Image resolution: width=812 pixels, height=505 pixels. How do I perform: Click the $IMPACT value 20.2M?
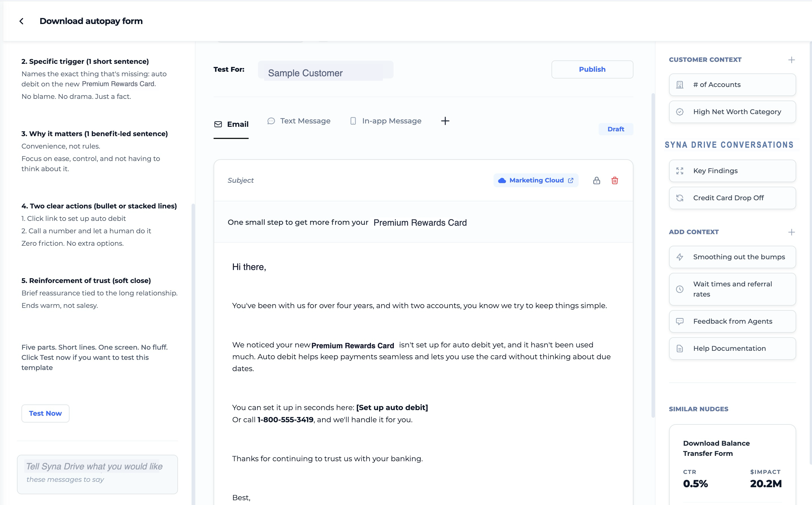coord(766,484)
